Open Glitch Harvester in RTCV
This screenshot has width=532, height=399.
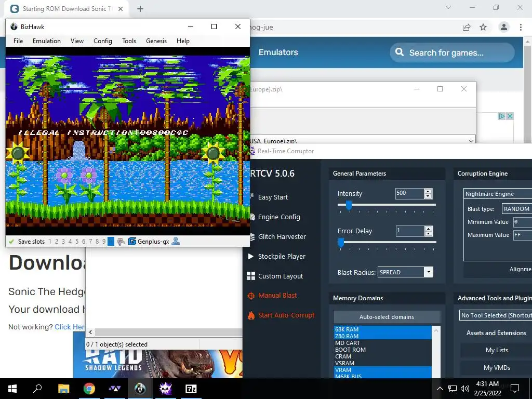tap(282, 236)
